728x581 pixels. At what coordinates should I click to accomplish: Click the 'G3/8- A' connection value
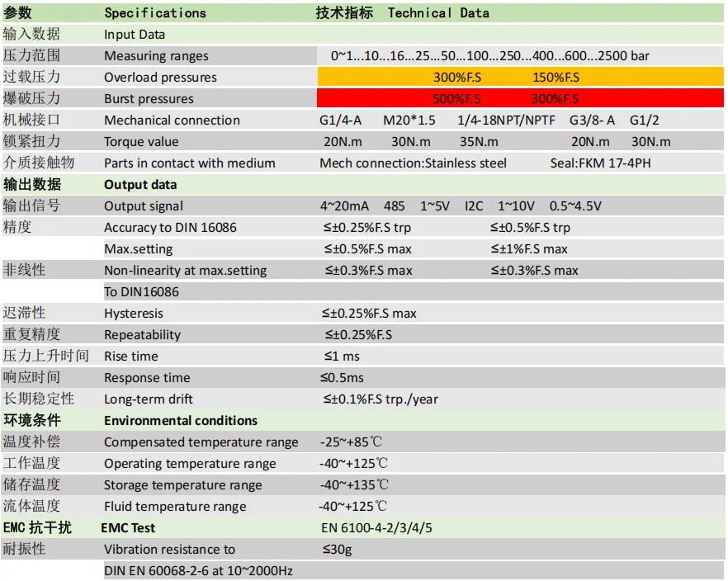[x=593, y=120]
